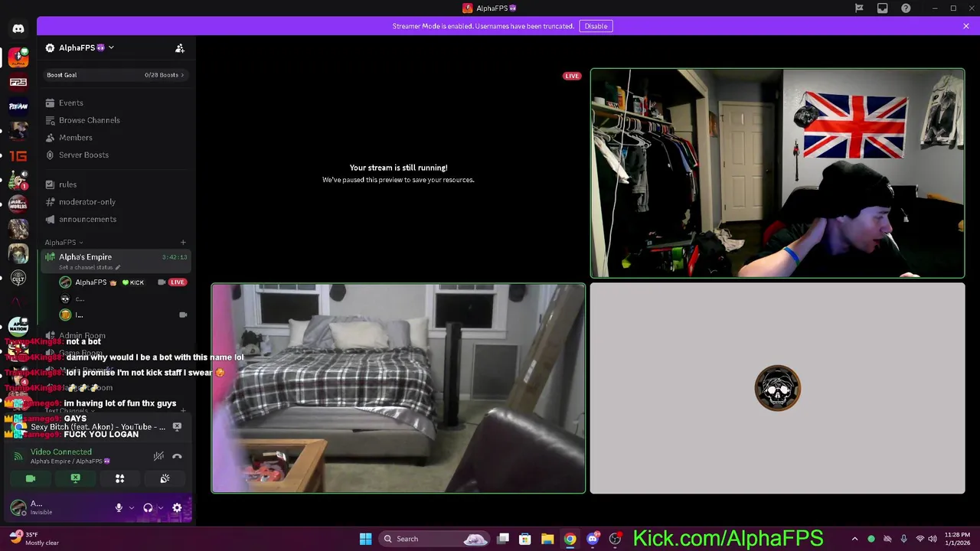
Task: Click the plus icon beside the AlphaFPS category
Action: click(x=183, y=243)
